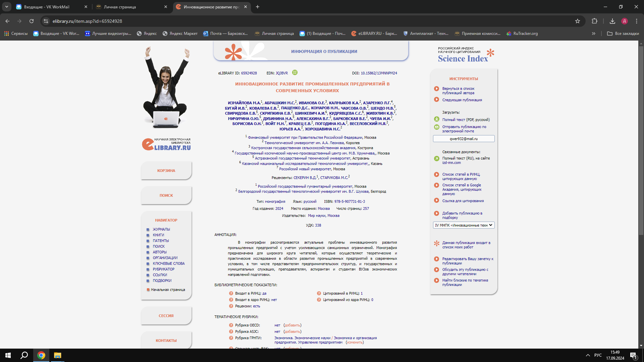The height and width of the screenshot is (362, 644).
Task: Click the green download full text icon
Action: [x=436, y=119]
